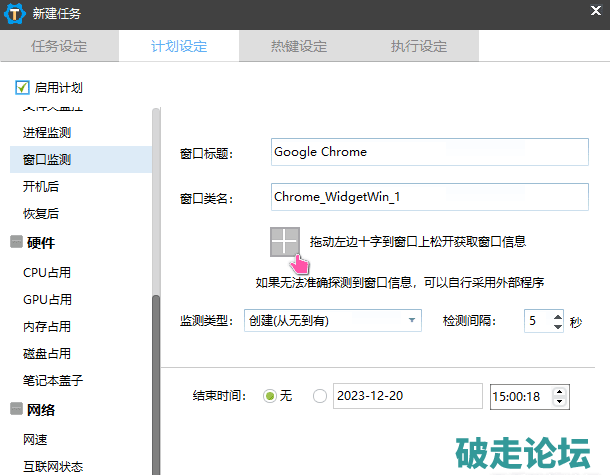Viewport: 610px width, 475px height.
Task: Select 进程监测 in the sidebar
Action: (x=47, y=132)
